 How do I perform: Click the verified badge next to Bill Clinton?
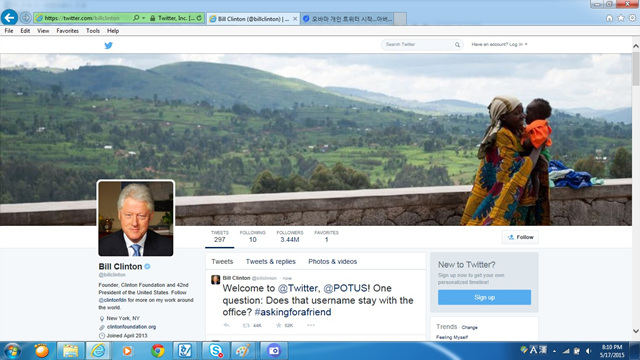point(147,267)
